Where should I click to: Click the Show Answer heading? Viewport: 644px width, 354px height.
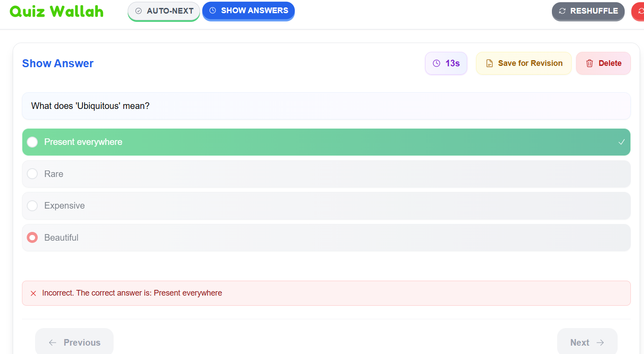(x=58, y=63)
